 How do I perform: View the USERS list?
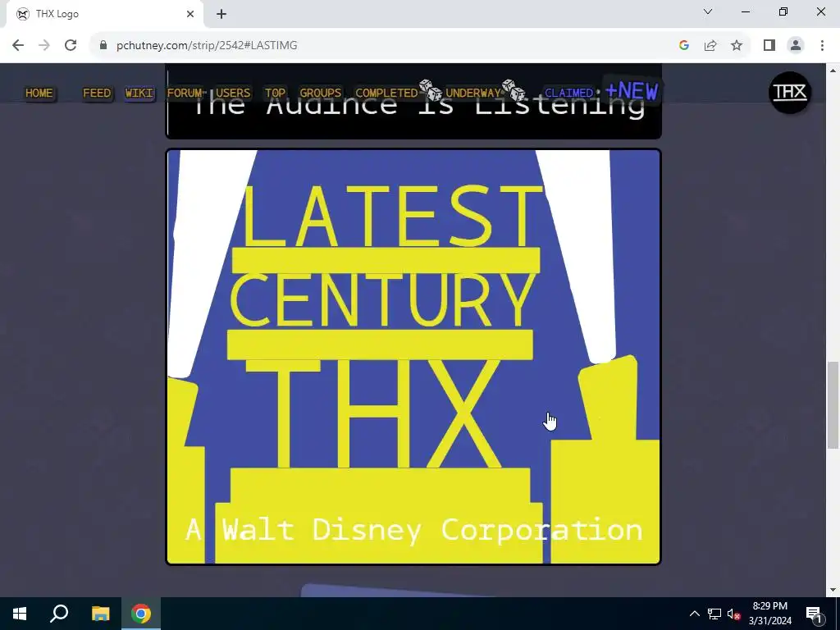233,94
